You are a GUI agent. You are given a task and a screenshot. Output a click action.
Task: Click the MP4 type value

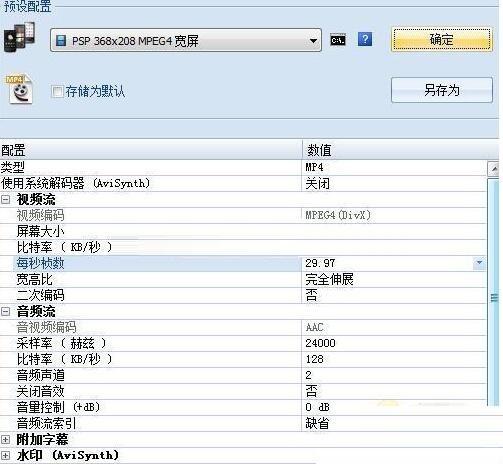(314, 167)
